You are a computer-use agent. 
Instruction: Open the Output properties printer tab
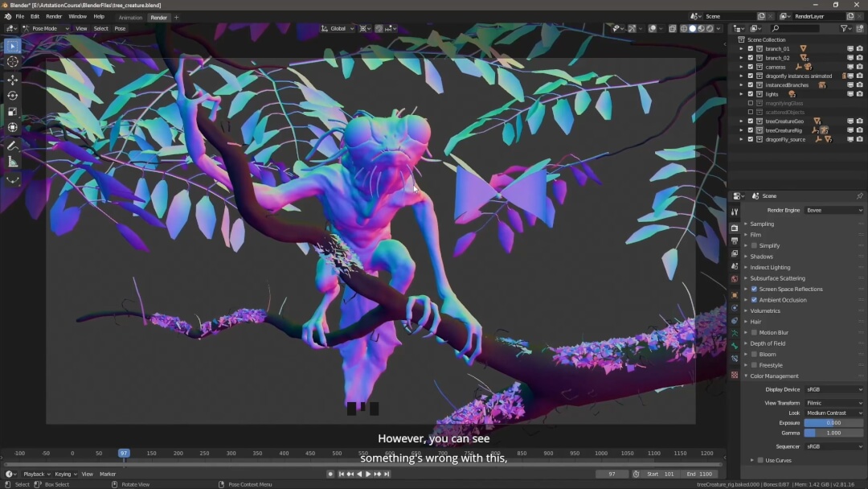735,241
